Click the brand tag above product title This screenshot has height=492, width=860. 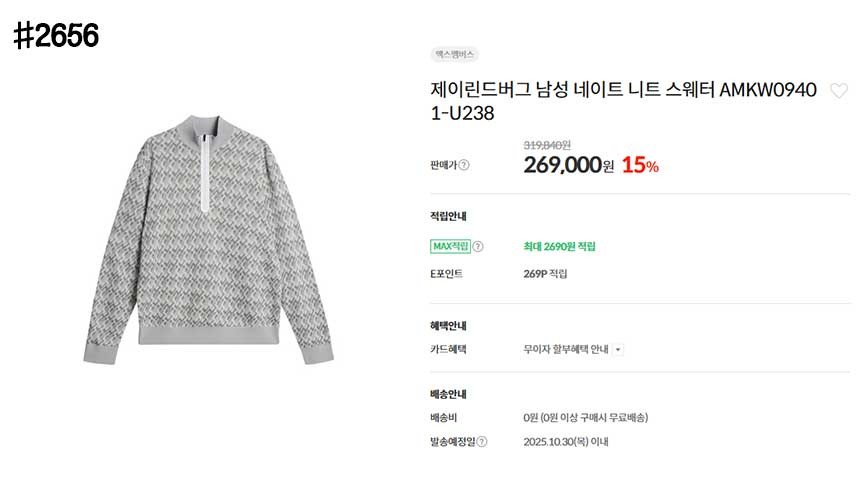454,54
